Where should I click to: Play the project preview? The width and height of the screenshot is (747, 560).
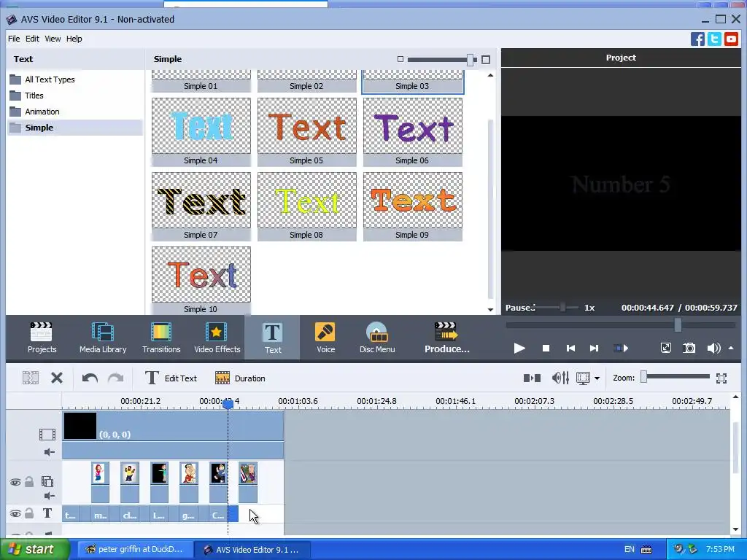click(519, 348)
